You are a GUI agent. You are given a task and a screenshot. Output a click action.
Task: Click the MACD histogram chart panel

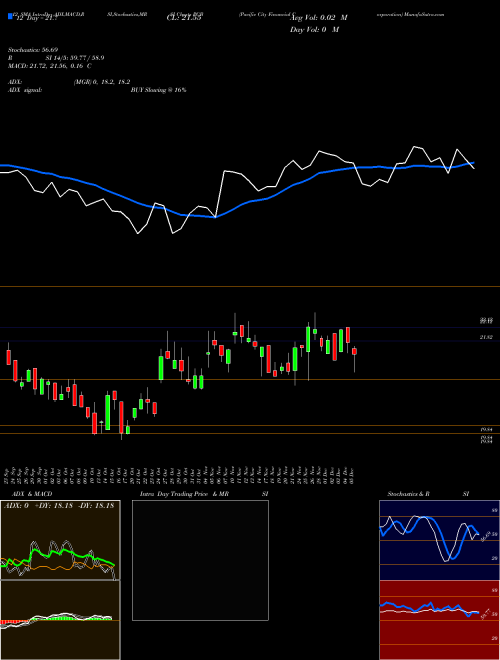coord(60,620)
